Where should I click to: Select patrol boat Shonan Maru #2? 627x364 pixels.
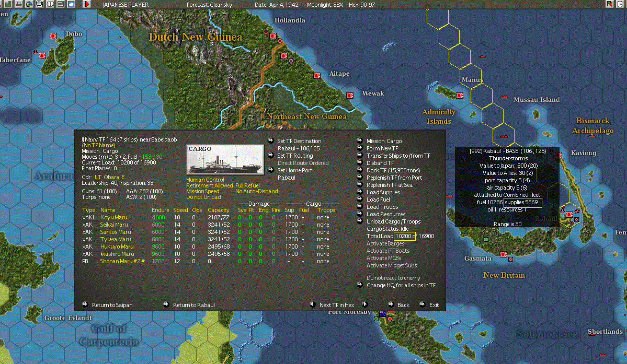coord(122,262)
